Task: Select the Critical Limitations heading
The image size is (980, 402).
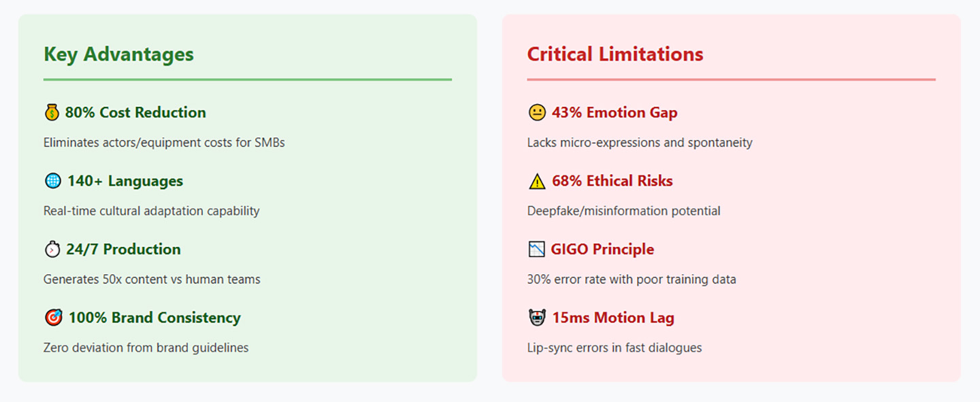Action: tap(615, 54)
